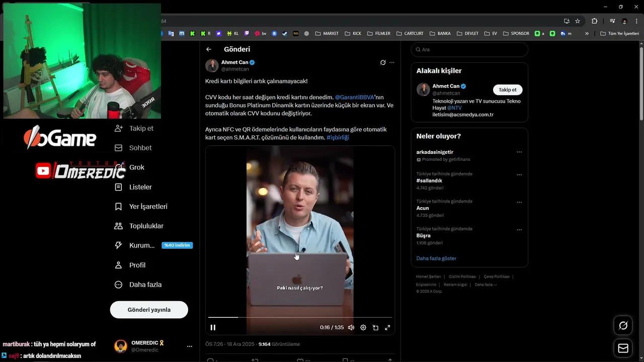Open Çerez Politikası footer link

pyautogui.click(x=497, y=277)
